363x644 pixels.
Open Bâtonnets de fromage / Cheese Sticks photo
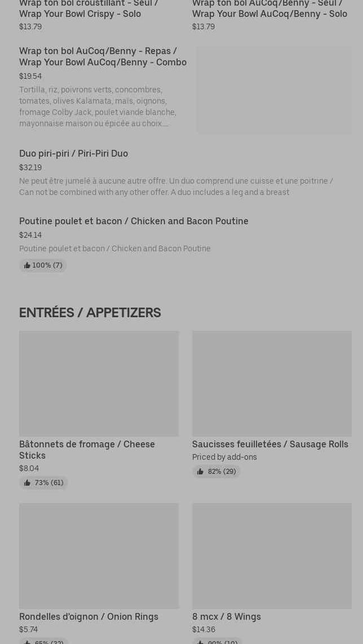coord(99,383)
